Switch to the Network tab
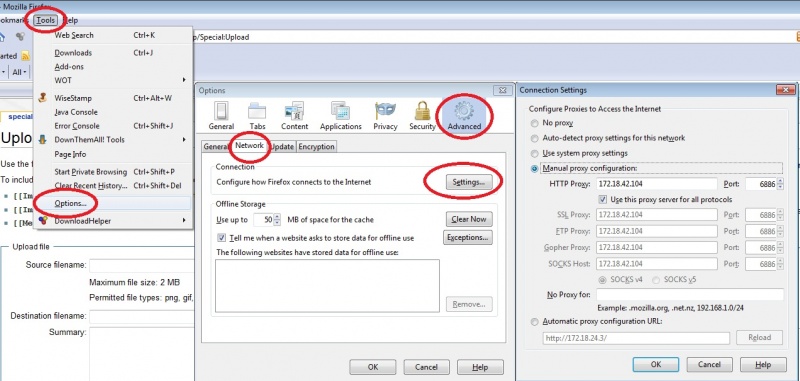This screenshot has height=381, width=800. [x=249, y=145]
